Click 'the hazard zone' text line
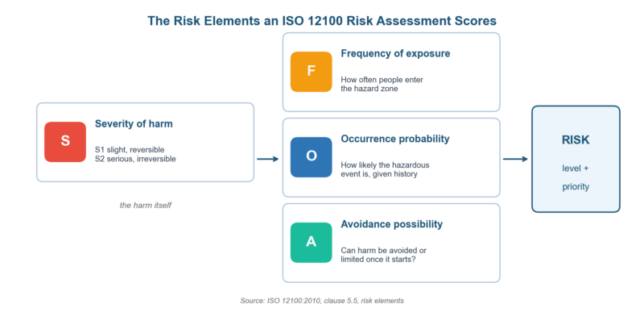644x312 pixels. pyautogui.click(x=369, y=89)
